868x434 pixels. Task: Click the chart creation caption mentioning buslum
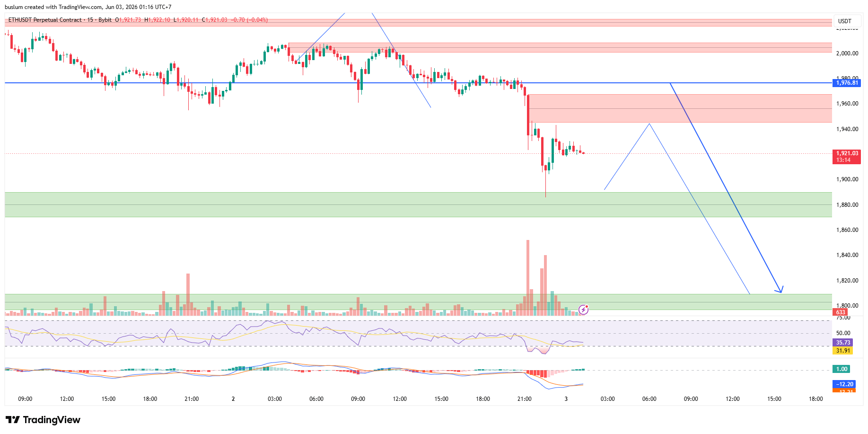point(88,7)
